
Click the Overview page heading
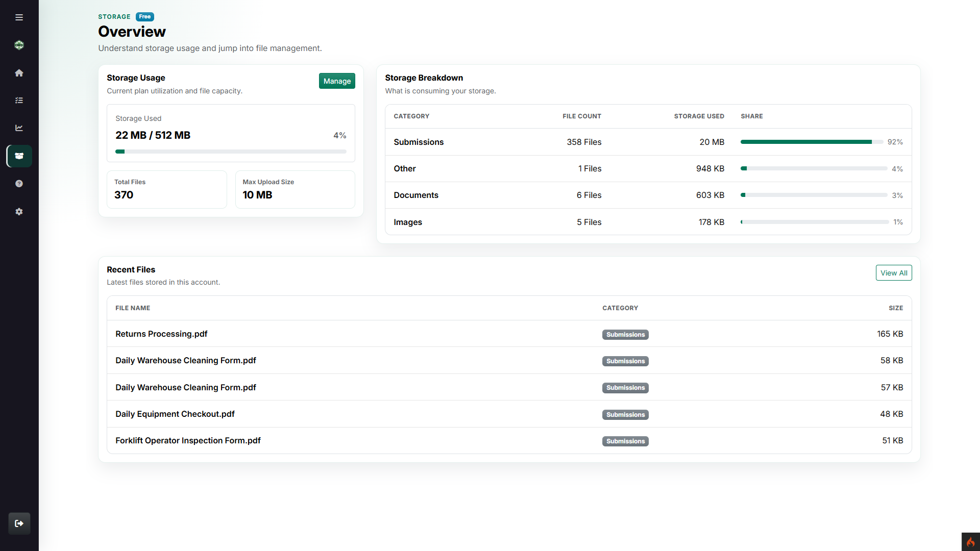[132, 32]
